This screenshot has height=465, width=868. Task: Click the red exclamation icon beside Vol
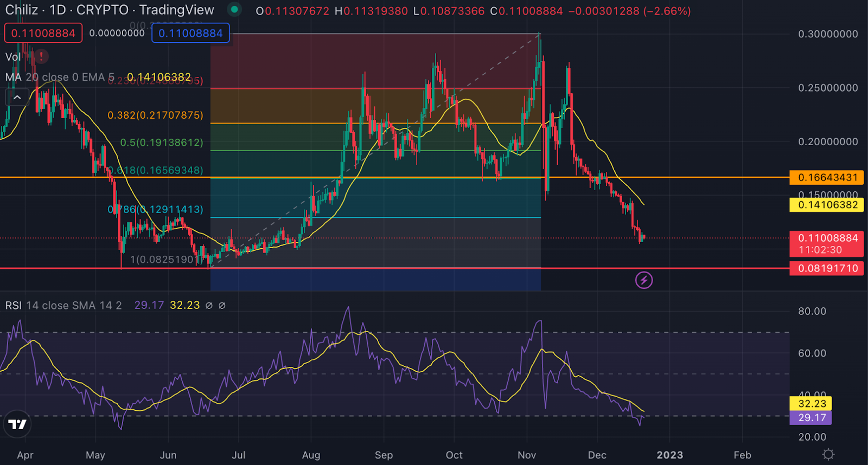[41, 56]
